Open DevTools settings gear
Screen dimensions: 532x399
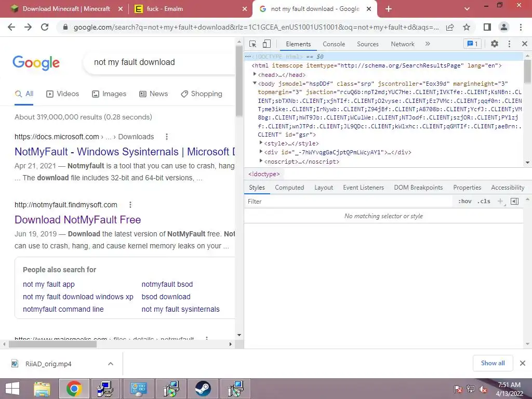(495, 44)
